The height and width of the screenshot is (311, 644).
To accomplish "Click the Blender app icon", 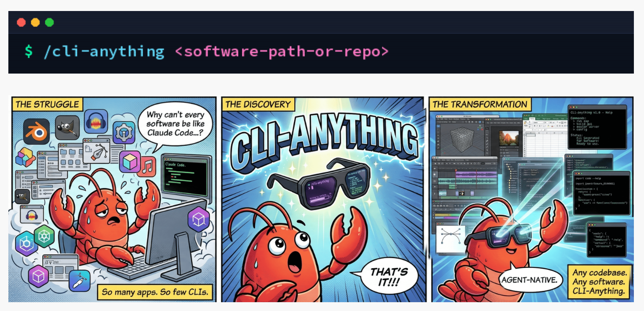I will 36,131.
